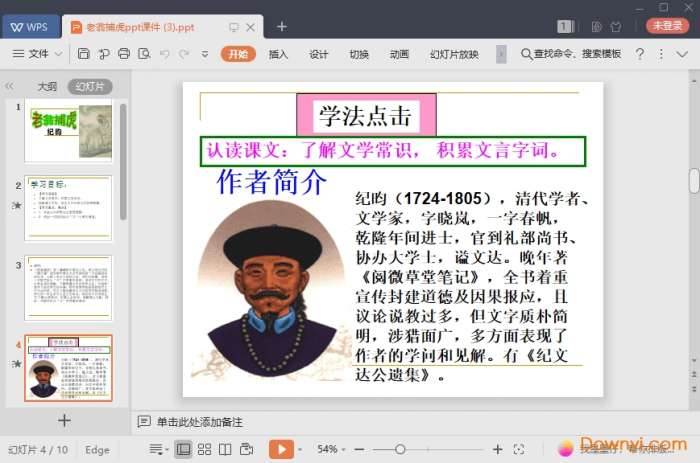This screenshot has height=463, width=700.
Task: Click the Print icon
Action: (124, 54)
